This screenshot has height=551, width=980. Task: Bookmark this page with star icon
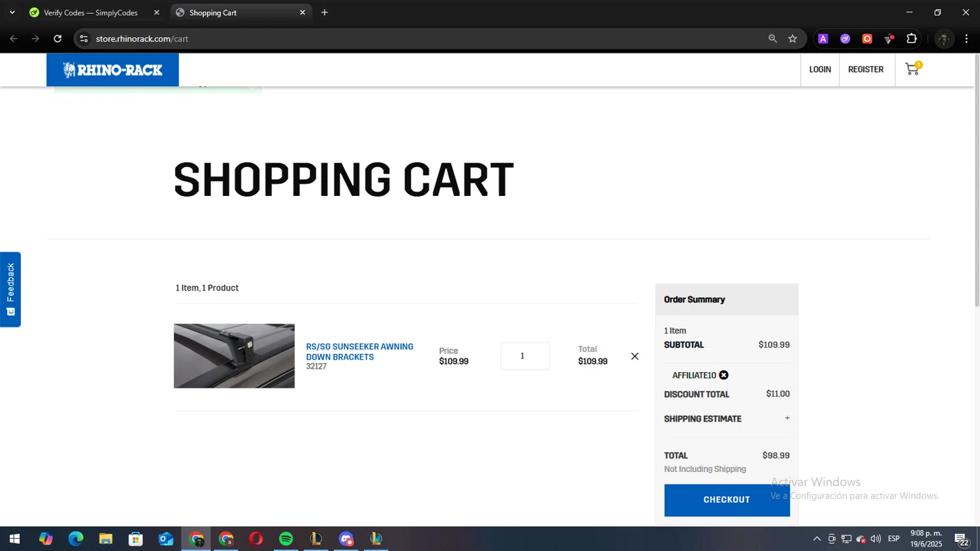click(x=792, y=39)
